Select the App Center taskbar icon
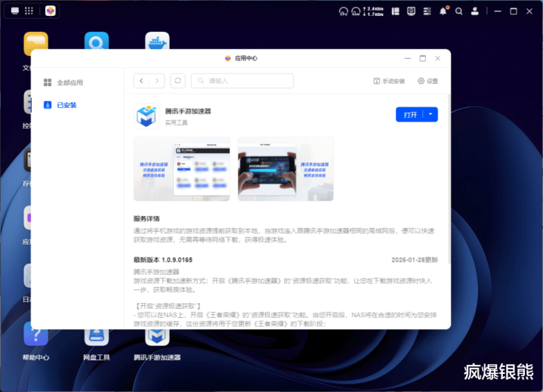This screenshot has height=392, width=543. (x=50, y=11)
